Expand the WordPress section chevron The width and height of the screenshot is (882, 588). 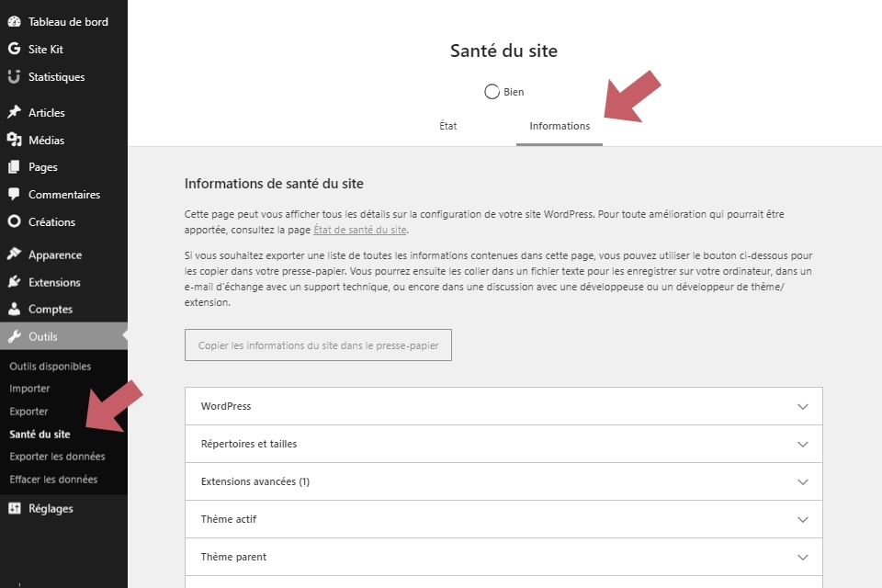[x=803, y=406]
